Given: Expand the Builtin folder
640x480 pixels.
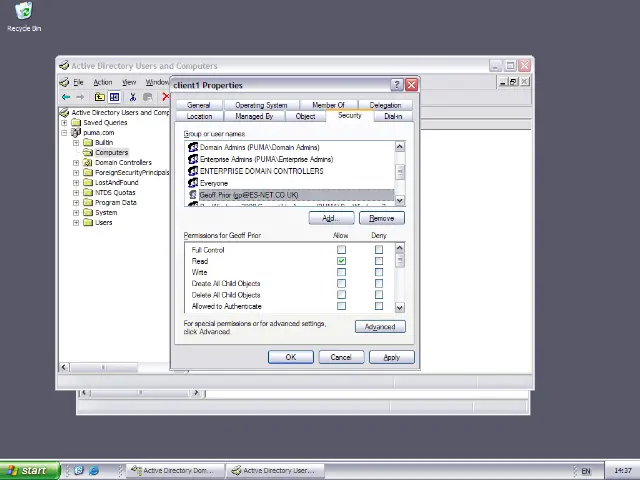Looking at the screenshot, I should coord(76,142).
